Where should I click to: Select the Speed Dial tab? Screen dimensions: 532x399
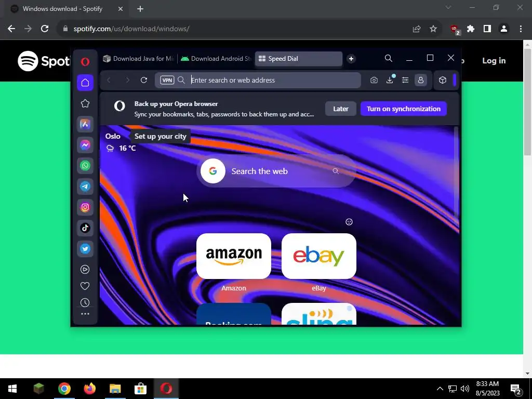(x=299, y=59)
